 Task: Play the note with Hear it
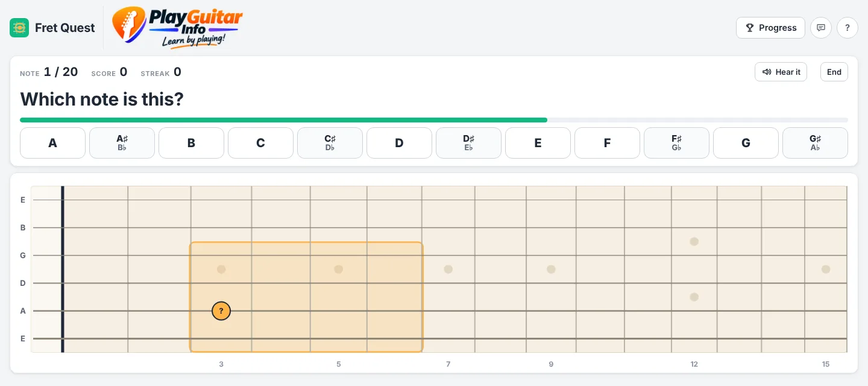pyautogui.click(x=781, y=72)
